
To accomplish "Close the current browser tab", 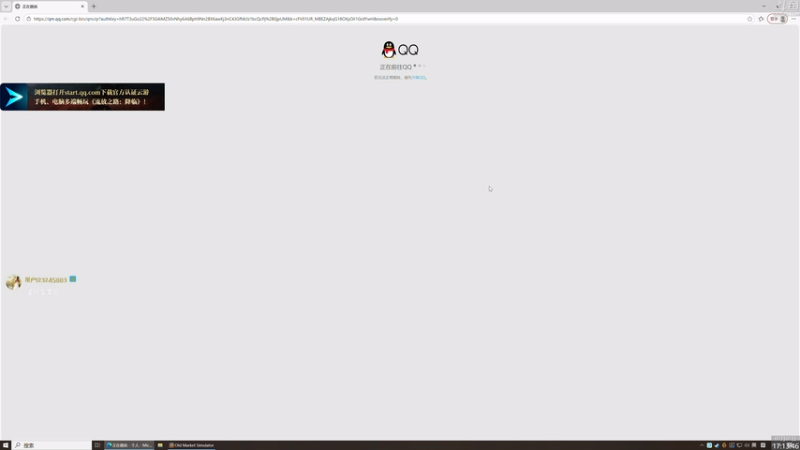I will (x=82, y=6).
